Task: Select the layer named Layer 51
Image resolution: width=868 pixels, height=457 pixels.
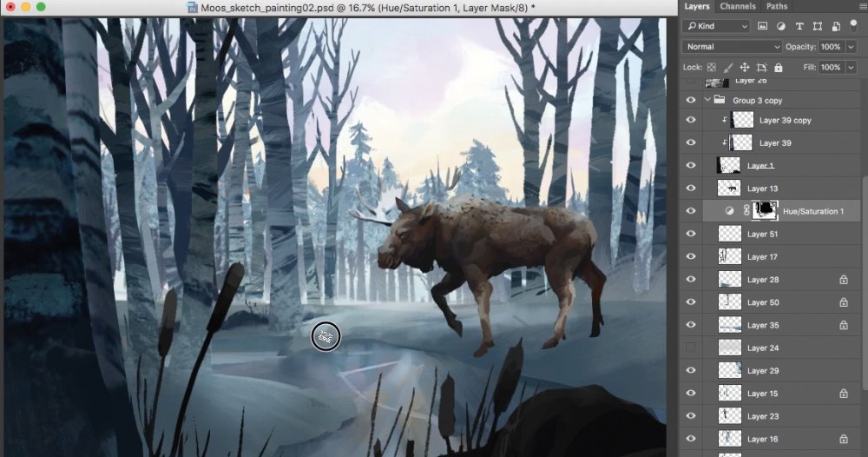Action: click(x=762, y=234)
